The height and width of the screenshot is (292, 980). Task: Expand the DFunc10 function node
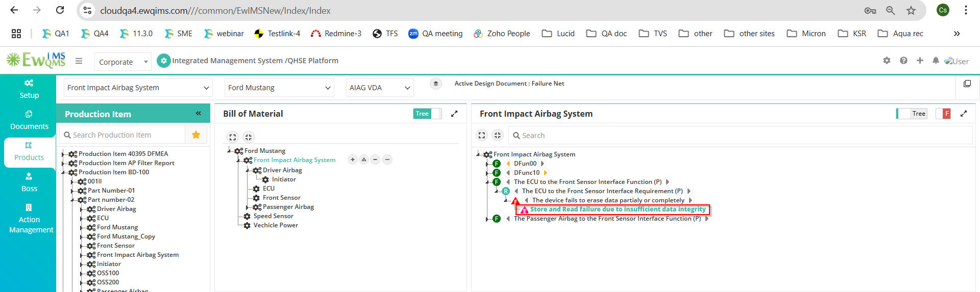tap(487, 173)
